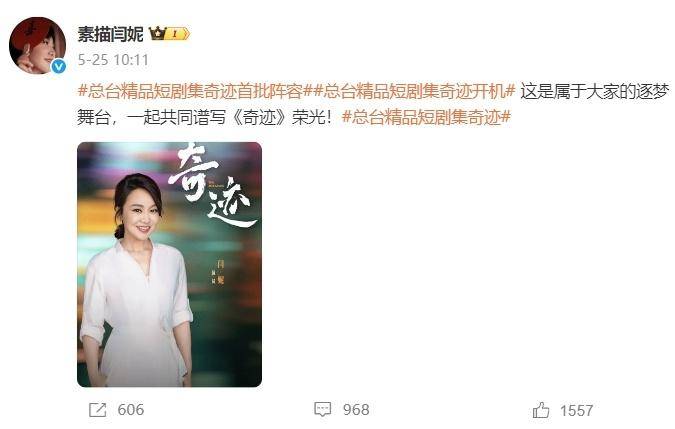The height and width of the screenshot is (429, 675).
Task: Click the comment bubble icon
Action: coord(322,409)
